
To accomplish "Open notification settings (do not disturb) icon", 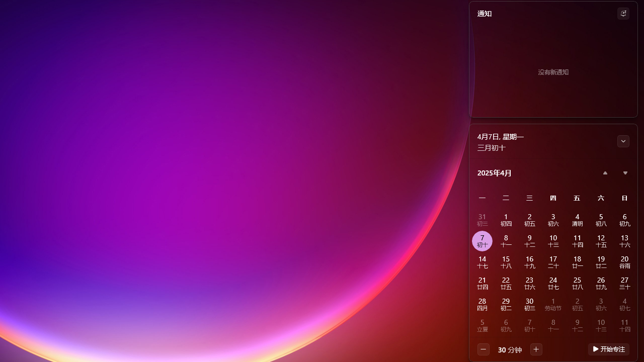I will coord(623,14).
